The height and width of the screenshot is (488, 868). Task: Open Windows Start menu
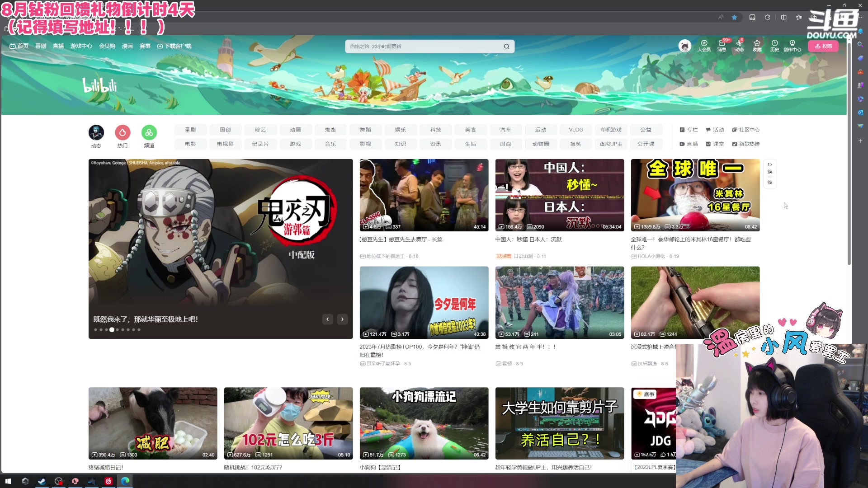[8, 481]
